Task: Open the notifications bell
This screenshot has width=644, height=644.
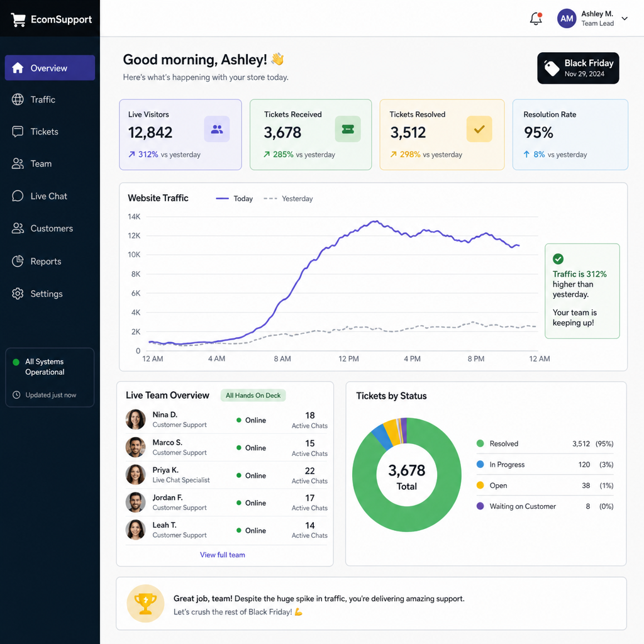Action: click(x=536, y=18)
